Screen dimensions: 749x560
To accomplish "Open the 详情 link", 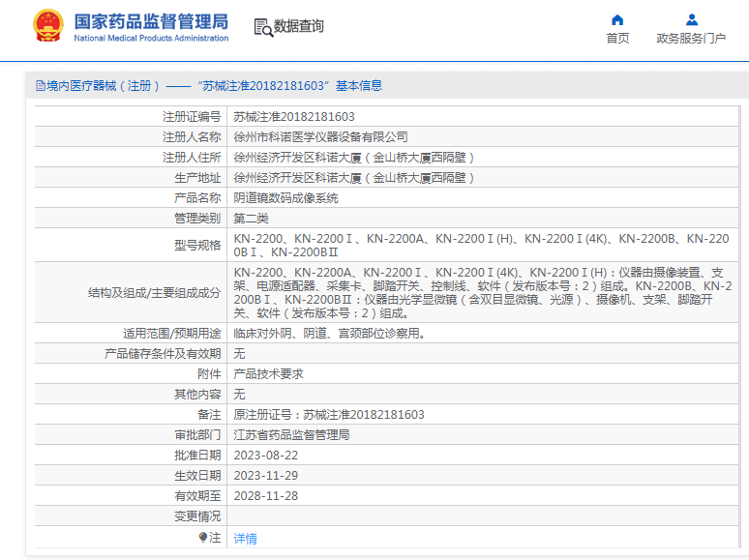I will point(245,539).
